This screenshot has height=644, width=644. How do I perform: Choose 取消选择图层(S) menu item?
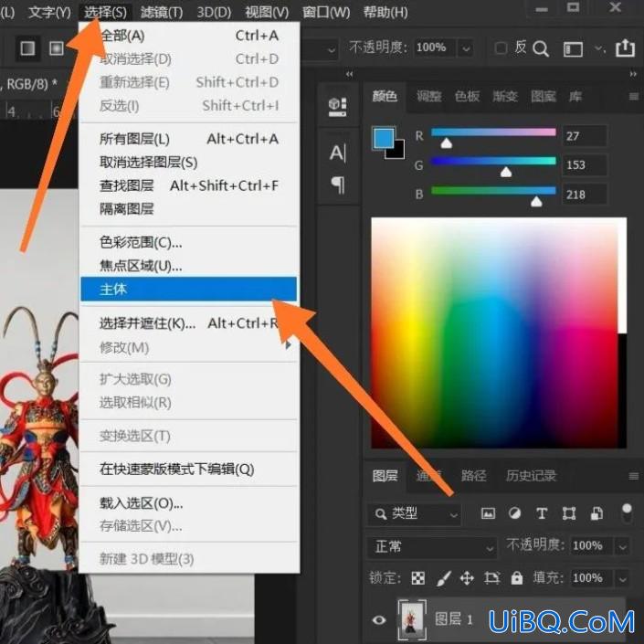pyautogui.click(x=188, y=163)
